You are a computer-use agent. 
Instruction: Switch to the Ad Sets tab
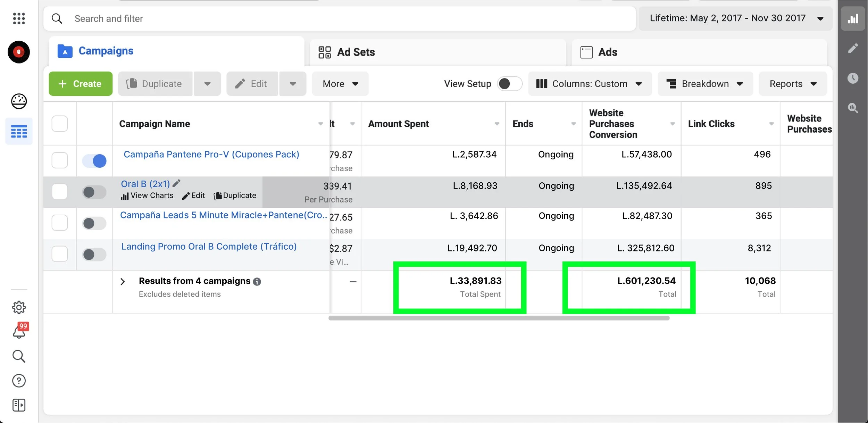point(437,52)
